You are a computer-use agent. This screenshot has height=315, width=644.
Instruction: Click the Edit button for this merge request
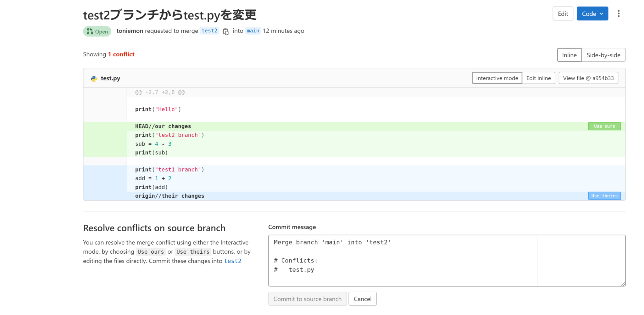point(563,14)
